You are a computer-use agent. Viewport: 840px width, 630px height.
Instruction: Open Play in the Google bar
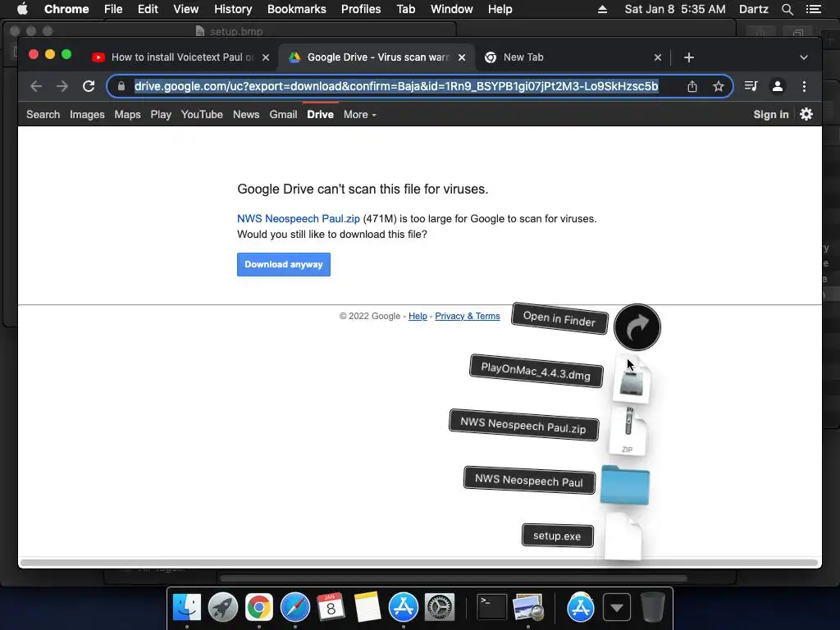coord(161,115)
